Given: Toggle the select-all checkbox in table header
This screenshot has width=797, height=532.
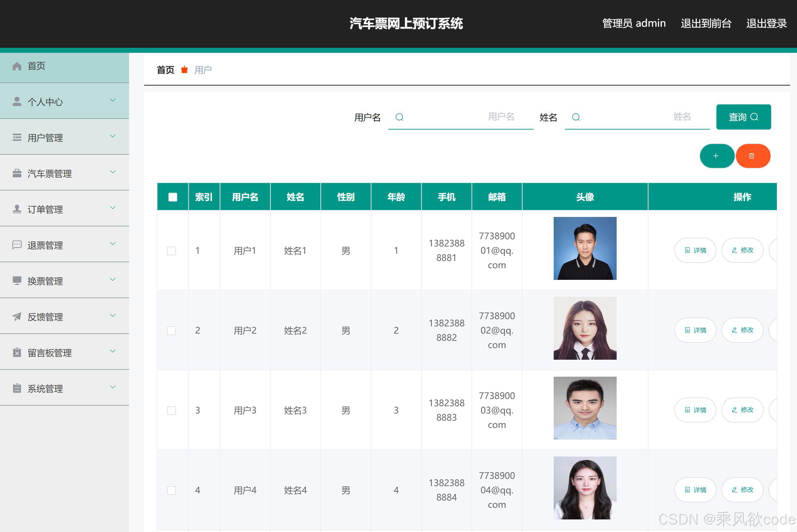Looking at the screenshot, I should (x=172, y=197).
